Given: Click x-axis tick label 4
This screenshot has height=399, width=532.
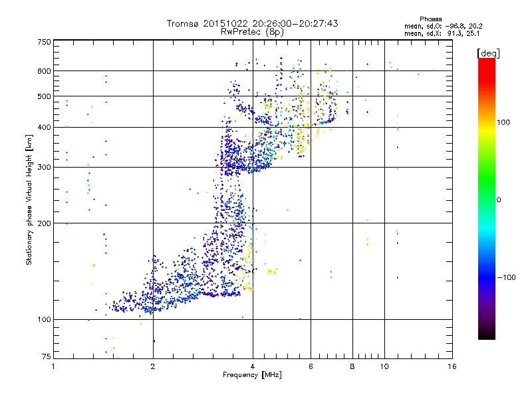Looking at the screenshot, I should click(x=253, y=366).
